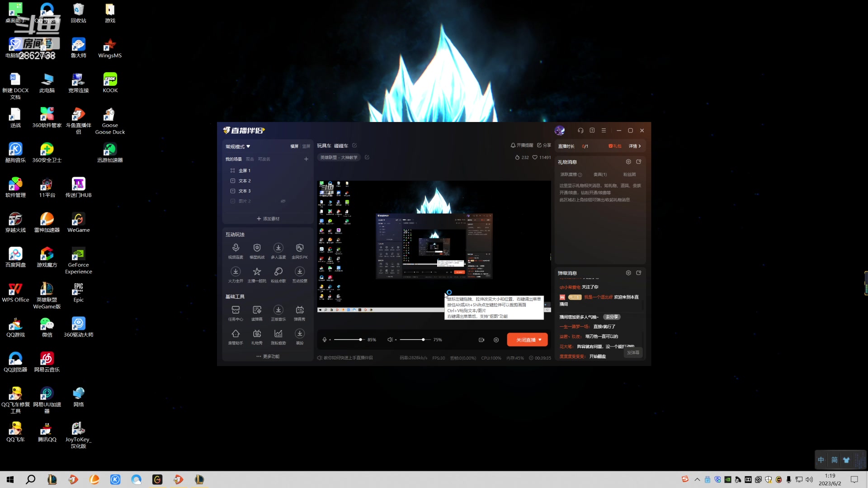Pop out the 弹幕消息 panel
The height and width of the screenshot is (488, 868).
639,273
